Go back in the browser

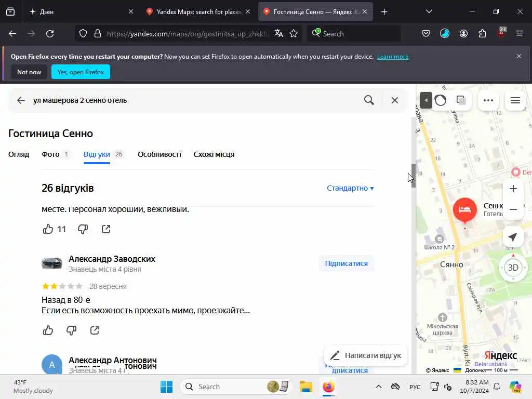[x=12, y=34]
